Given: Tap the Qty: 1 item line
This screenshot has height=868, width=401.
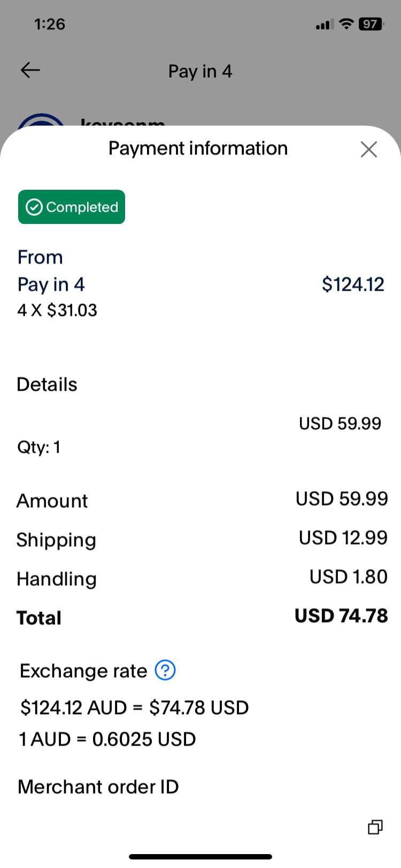Looking at the screenshot, I should pos(39,447).
